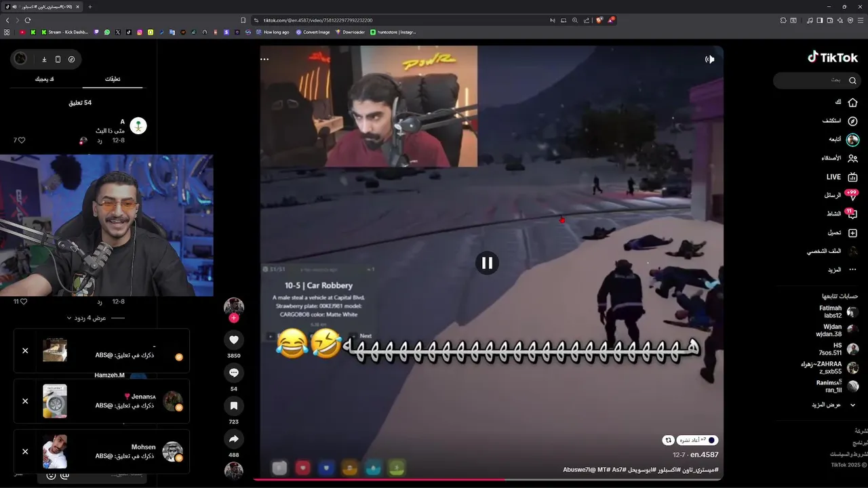Open Mohsen's mention notification thumbnail

[55, 451]
